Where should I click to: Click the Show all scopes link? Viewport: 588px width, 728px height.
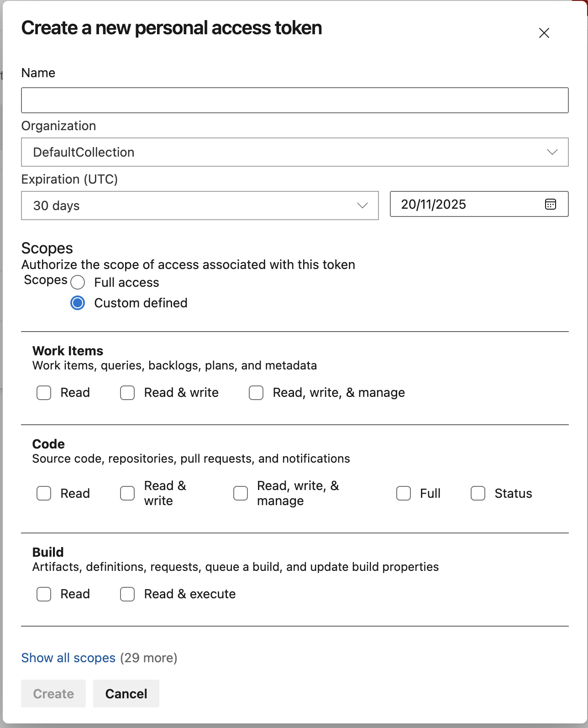click(68, 658)
